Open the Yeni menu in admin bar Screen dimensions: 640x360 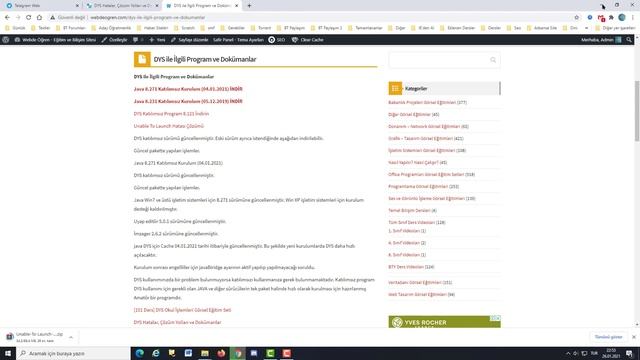pos(157,40)
